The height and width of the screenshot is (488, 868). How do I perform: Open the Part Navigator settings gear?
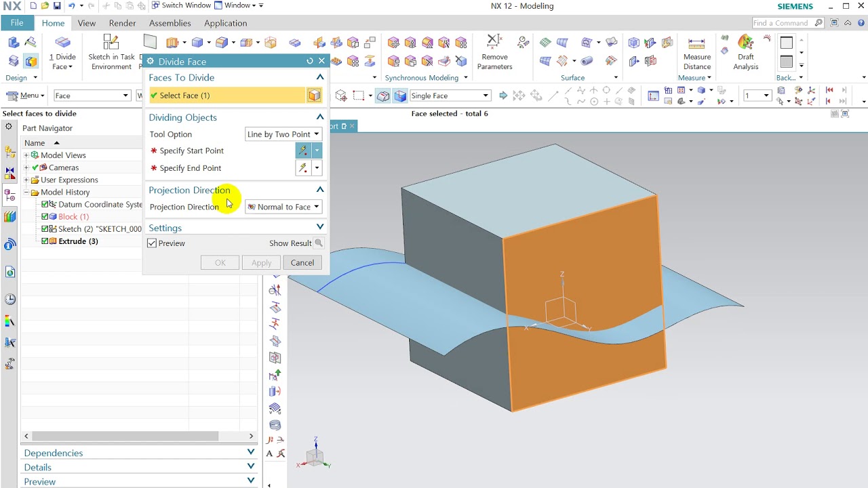click(9, 127)
